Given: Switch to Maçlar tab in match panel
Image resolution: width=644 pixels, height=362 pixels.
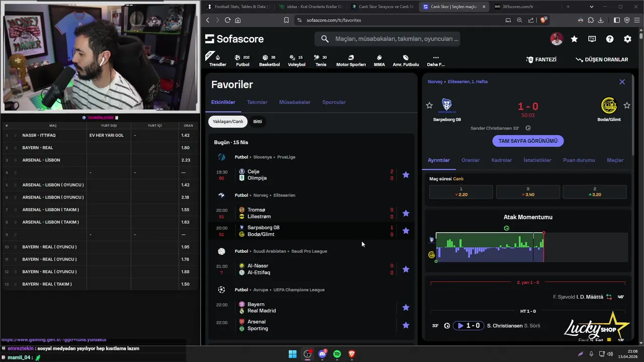Looking at the screenshot, I should point(615,160).
